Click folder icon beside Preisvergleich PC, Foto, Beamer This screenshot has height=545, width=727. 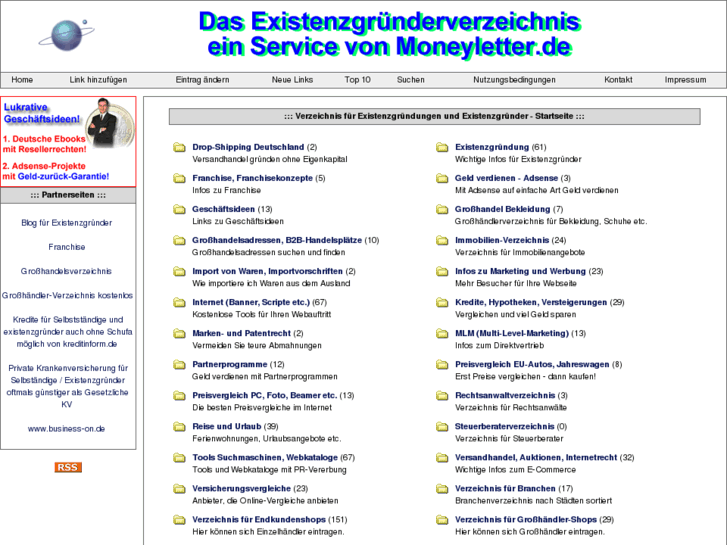(x=179, y=396)
